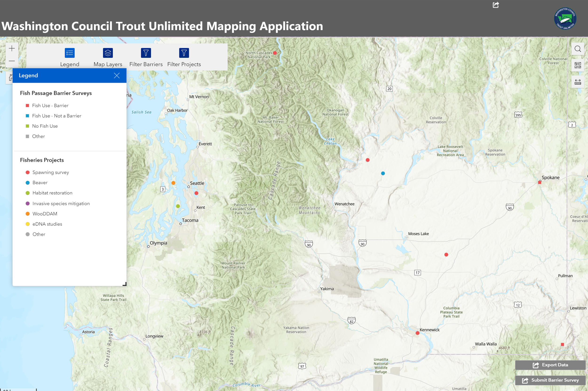Select the measurement ruler tool
This screenshot has width=588, height=391.
coord(577,82)
